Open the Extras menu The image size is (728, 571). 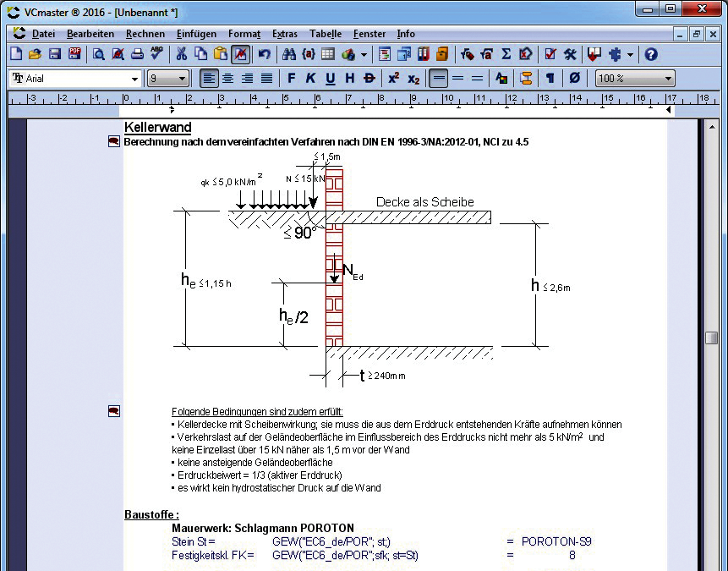point(285,34)
